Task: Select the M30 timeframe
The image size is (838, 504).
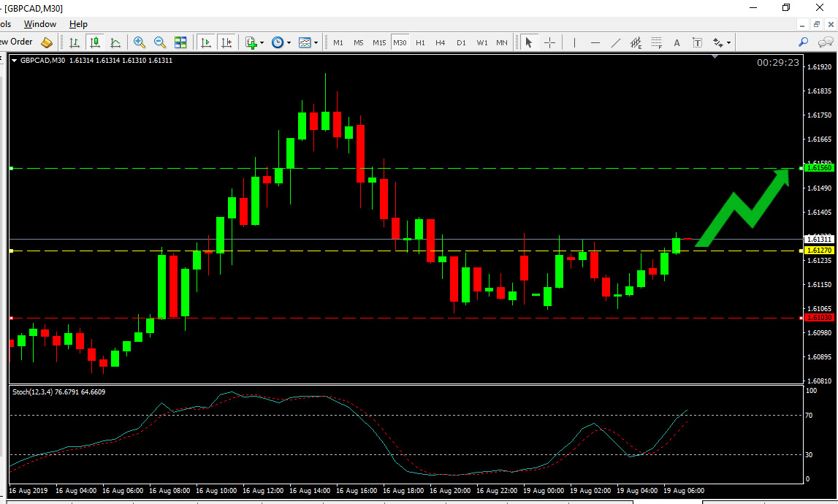Action: coord(400,43)
